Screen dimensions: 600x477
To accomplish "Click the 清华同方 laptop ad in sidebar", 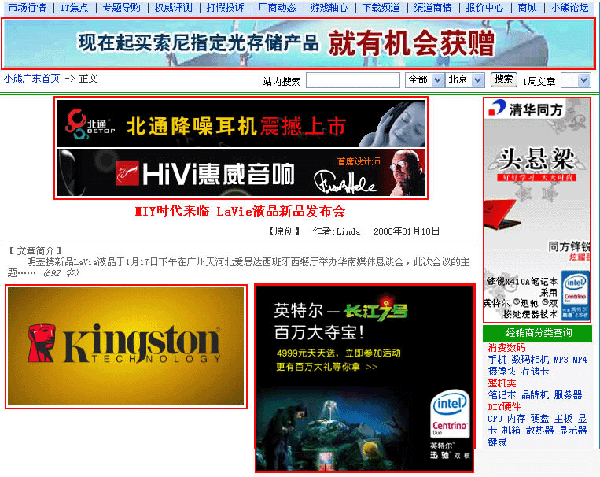I will coord(537,210).
